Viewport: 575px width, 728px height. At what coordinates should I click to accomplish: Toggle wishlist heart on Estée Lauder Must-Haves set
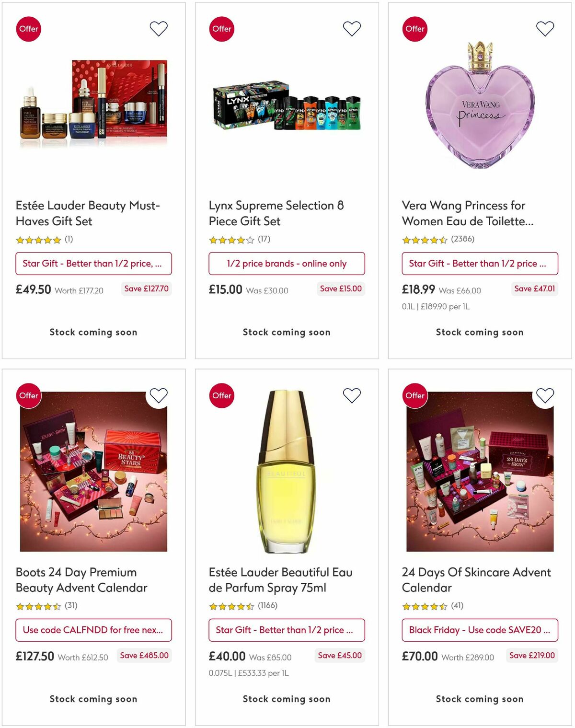point(158,28)
